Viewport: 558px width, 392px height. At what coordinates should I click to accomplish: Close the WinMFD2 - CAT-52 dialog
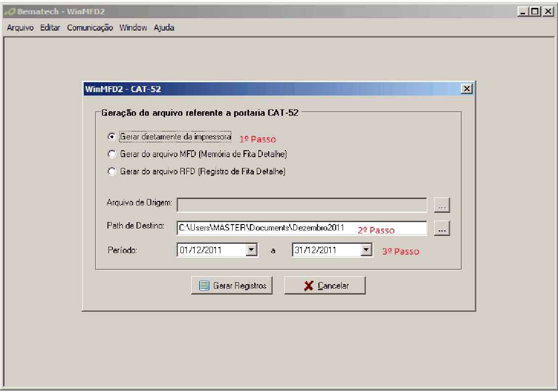click(x=466, y=89)
